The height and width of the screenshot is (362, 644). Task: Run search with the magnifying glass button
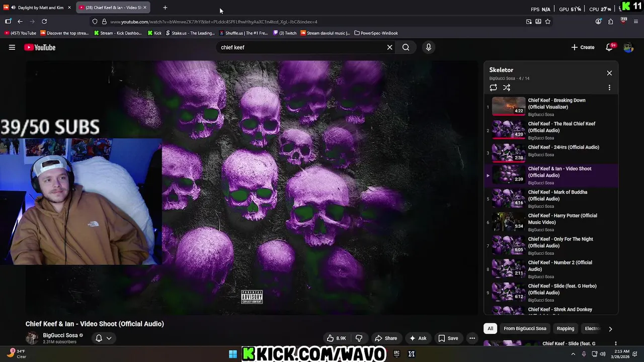pos(406,47)
